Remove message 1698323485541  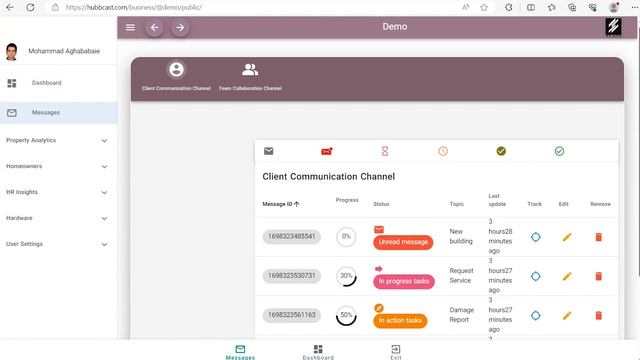[x=598, y=237]
